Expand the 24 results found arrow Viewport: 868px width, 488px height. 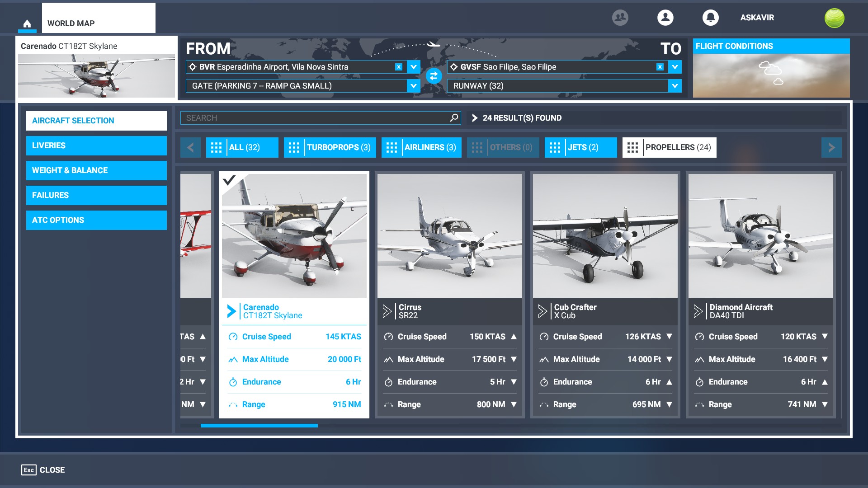[x=475, y=118]
